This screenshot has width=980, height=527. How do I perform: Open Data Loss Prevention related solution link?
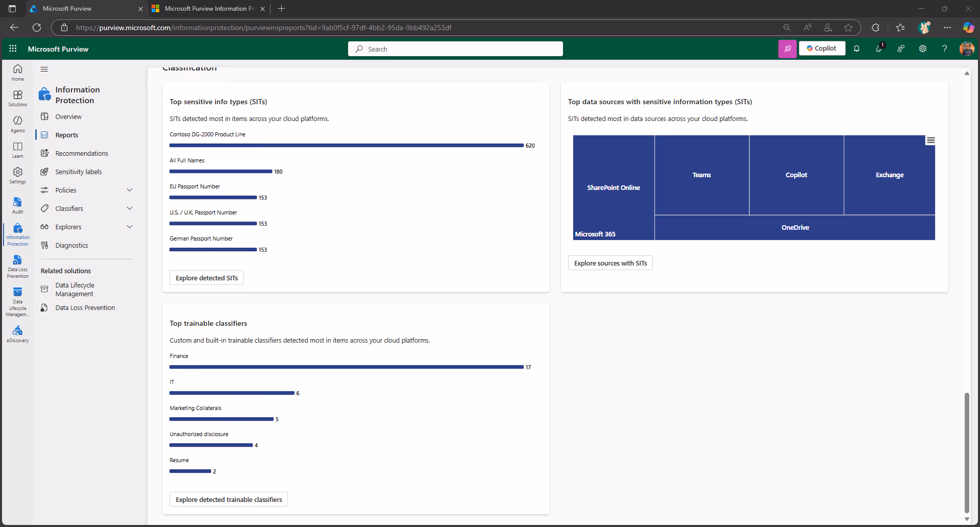85,308
